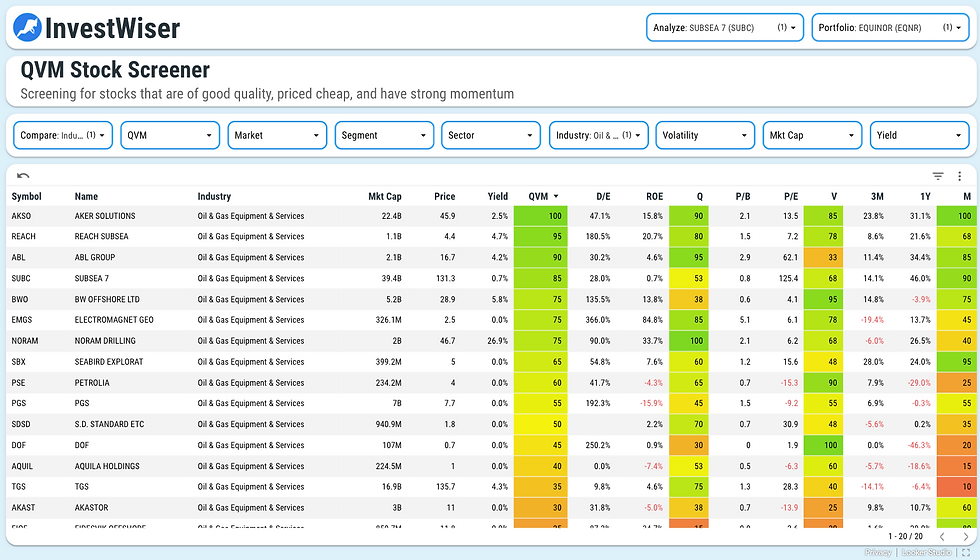Go to previous page arrow
The image size is (980, 560).
tap(942, 536)
